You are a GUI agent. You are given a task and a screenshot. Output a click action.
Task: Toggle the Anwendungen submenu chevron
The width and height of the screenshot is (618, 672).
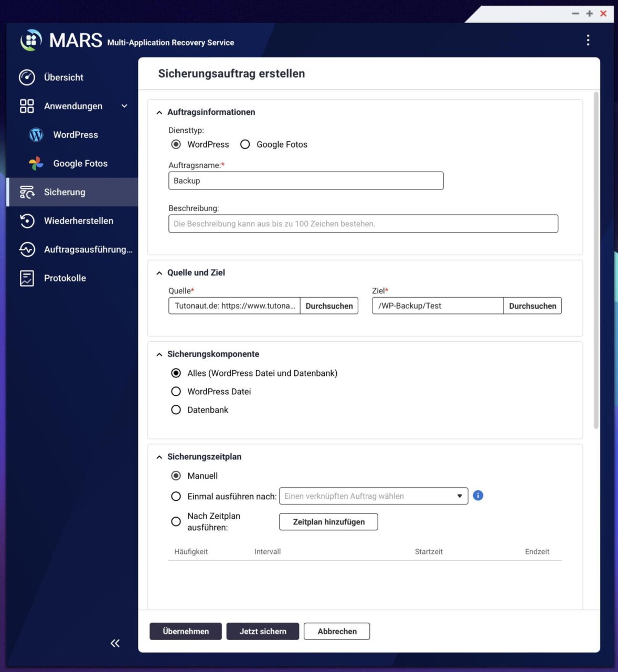[x=124, y=106]
